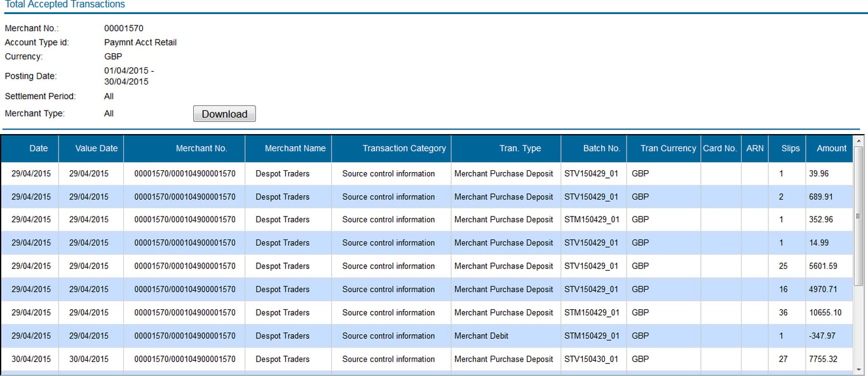Click the Value Date column header

[x=97, y=149]
